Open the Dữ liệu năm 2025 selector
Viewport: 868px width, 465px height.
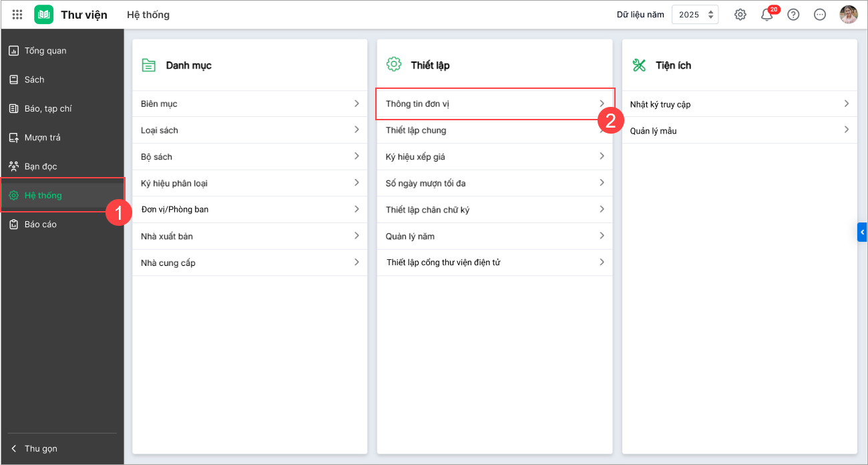[694, 15]
